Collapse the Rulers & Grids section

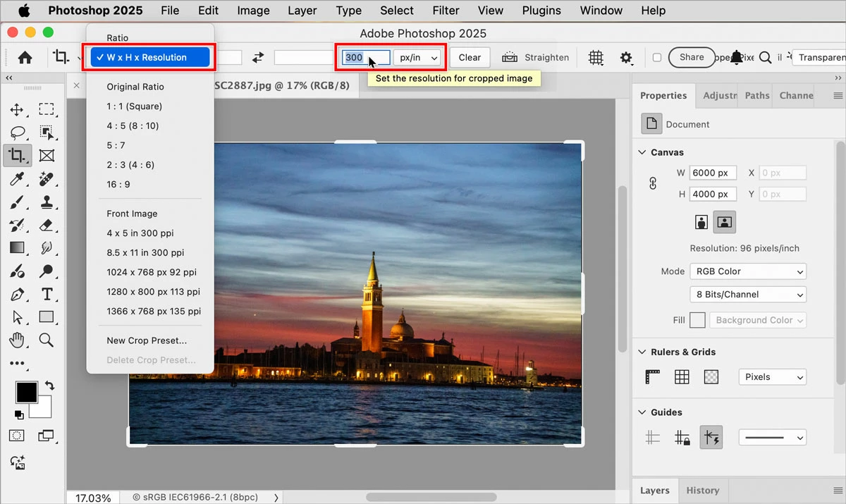(x=642, y=352)
